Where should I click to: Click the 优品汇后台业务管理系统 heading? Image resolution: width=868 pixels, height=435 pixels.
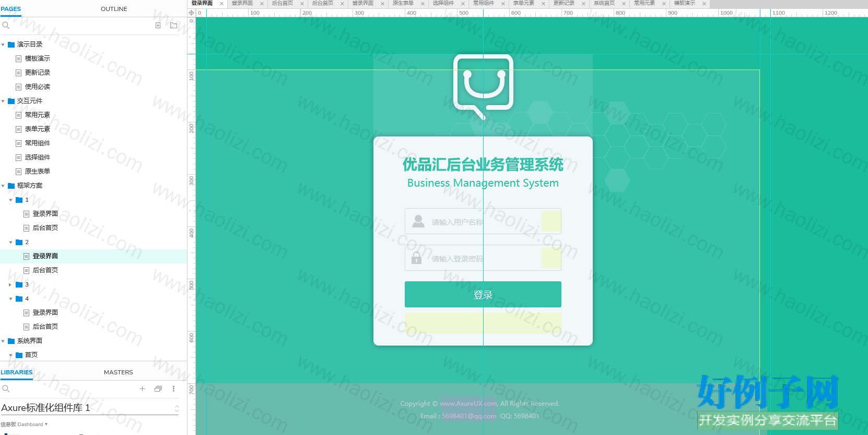point(483,165)
